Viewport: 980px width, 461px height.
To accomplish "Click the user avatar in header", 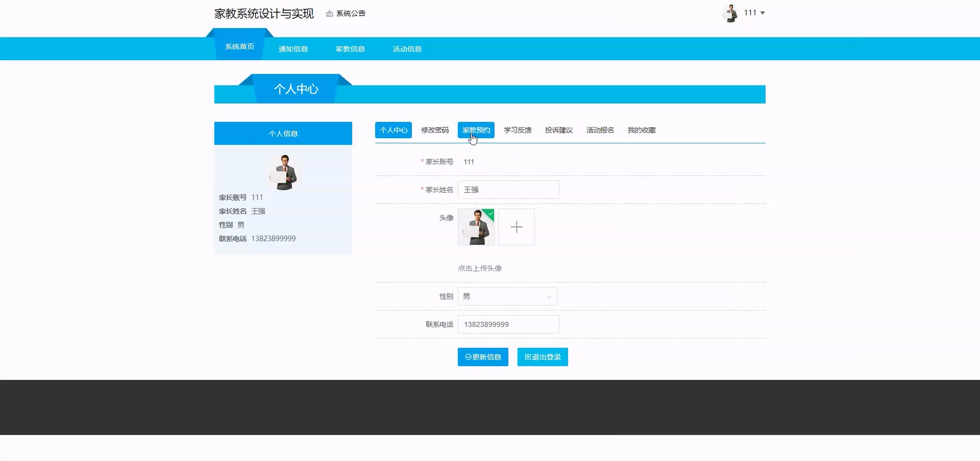I will coord(730,13).
